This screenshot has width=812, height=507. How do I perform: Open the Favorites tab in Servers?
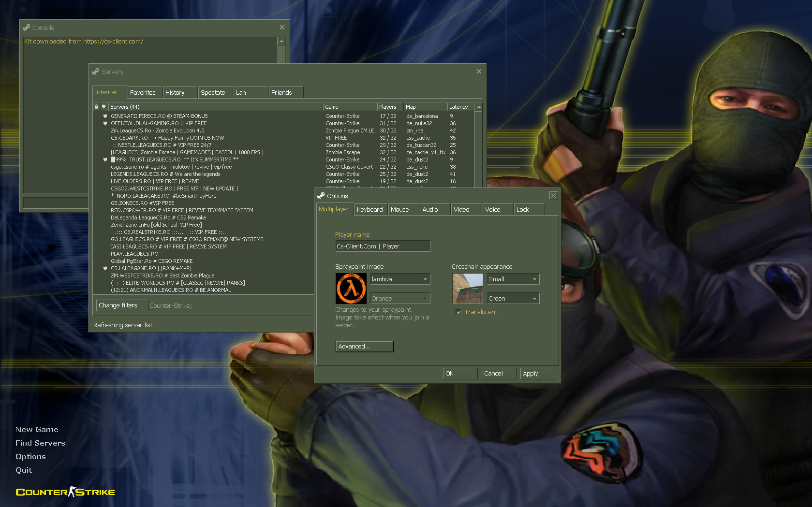pyautogui.click(x=143, y=93)
